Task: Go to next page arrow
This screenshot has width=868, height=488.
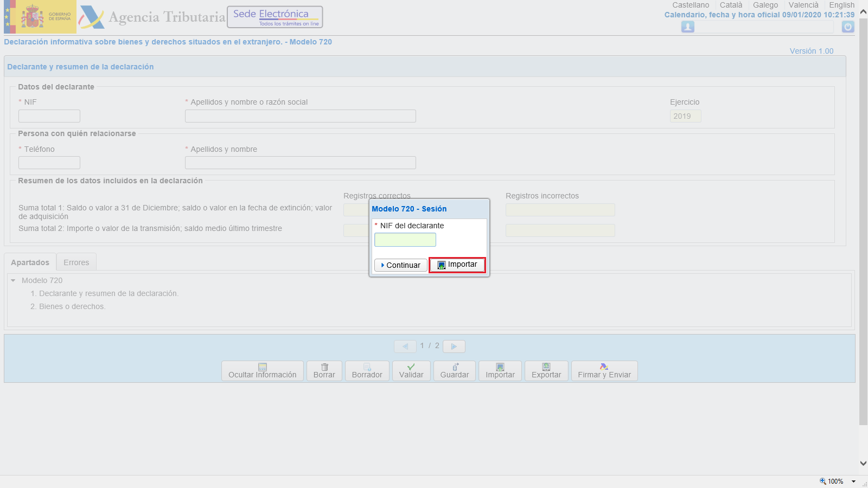Action: [454, 346]
